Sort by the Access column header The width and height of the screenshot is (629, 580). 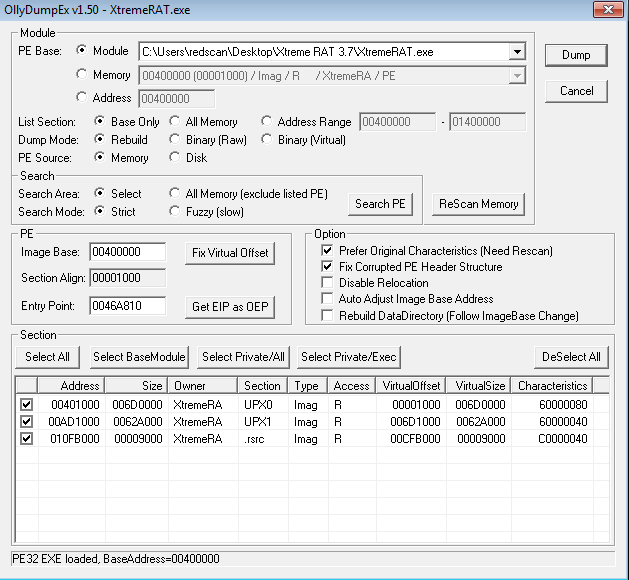[351, 386]
